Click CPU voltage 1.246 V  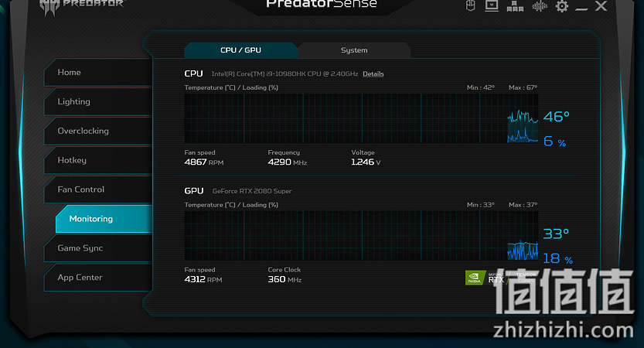click(366, 162)
